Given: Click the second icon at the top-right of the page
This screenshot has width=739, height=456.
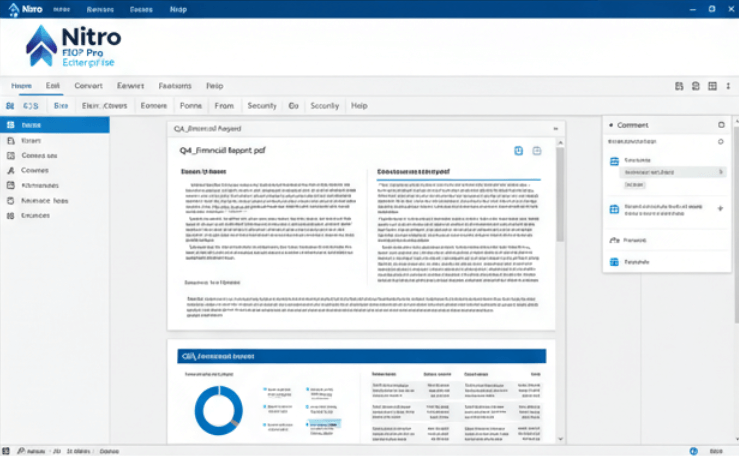Looking at the screenshot, I should (x=536, y=150).
